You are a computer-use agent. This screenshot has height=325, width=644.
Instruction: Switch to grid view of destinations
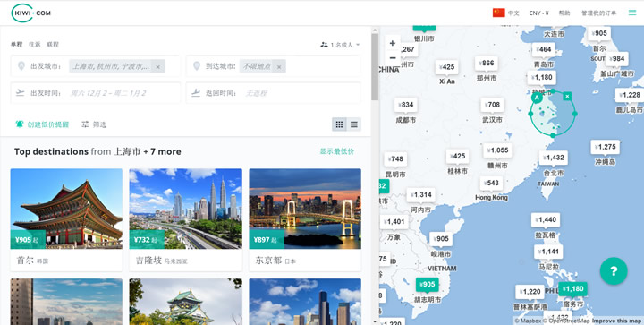[339, 124]
